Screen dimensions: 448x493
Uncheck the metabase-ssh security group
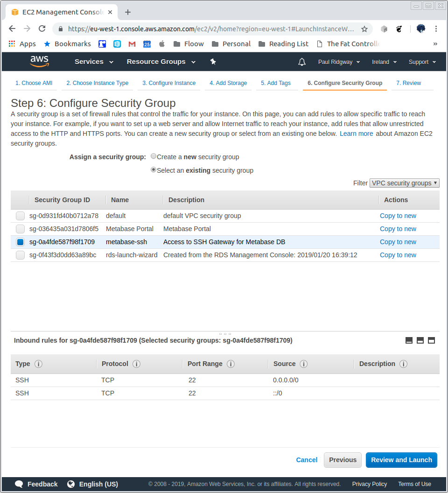pos(20,242)
